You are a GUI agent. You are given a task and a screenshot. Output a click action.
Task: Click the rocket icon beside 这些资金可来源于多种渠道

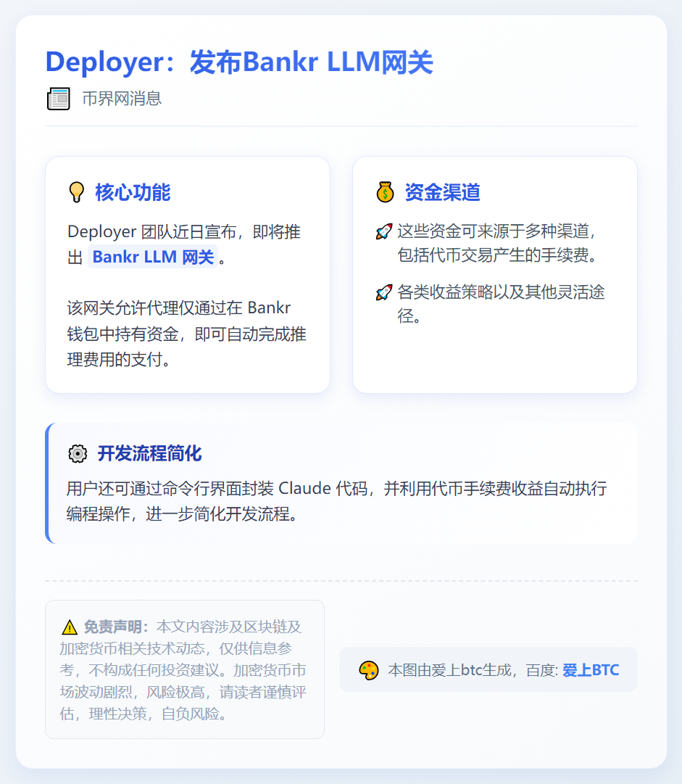(383, 231)
